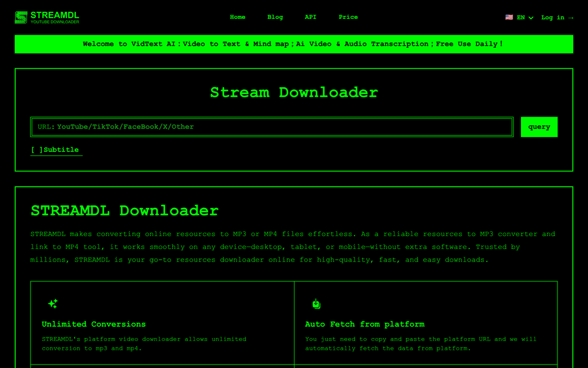This screenshot has height=368, width=588.
Task: Click the sparkles icon above Unlimited Conversions
Action: coord(53,303)
